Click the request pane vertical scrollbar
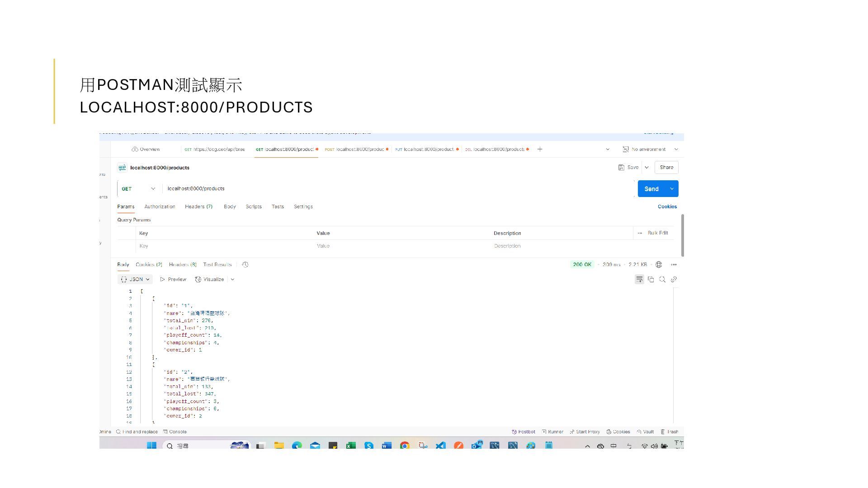 pos(682,235)
